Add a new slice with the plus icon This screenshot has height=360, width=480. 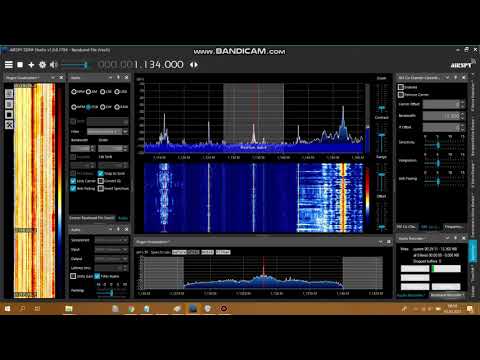31,65
